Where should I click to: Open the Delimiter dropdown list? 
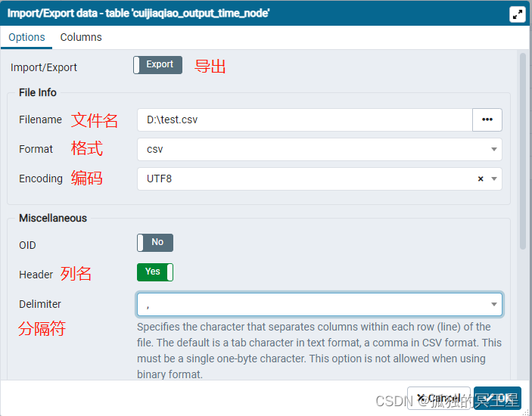494,305
